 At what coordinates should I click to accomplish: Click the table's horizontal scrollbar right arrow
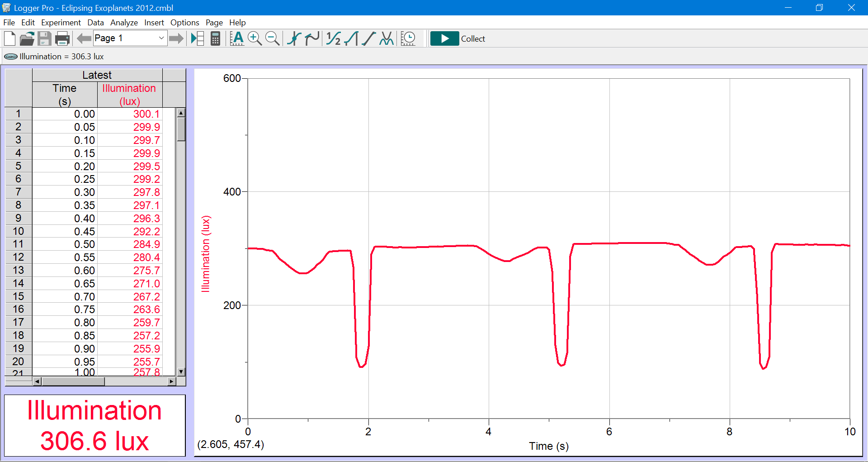[171, 381]
